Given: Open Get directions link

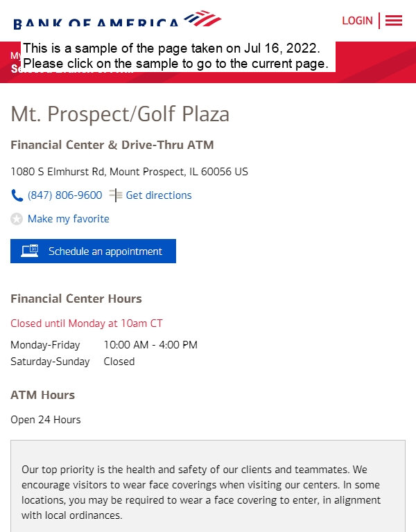Looking at the screenshot, I should (x=159, y=195).
